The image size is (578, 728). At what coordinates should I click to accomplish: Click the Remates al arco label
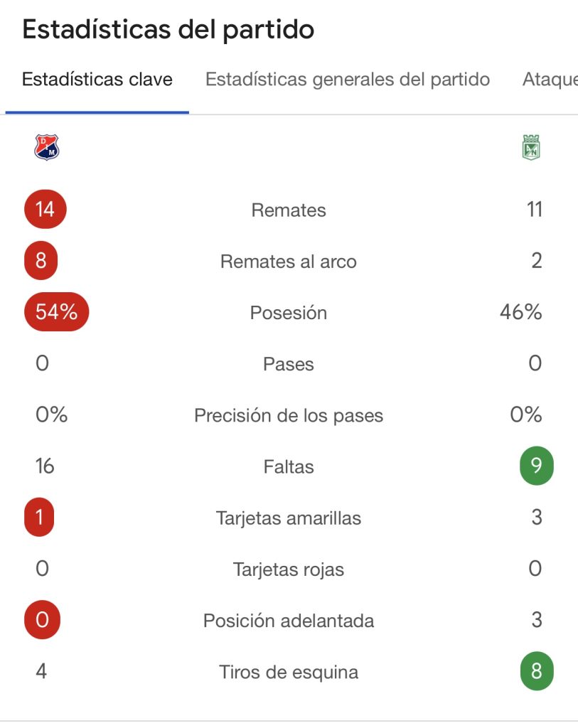(289, 262)
